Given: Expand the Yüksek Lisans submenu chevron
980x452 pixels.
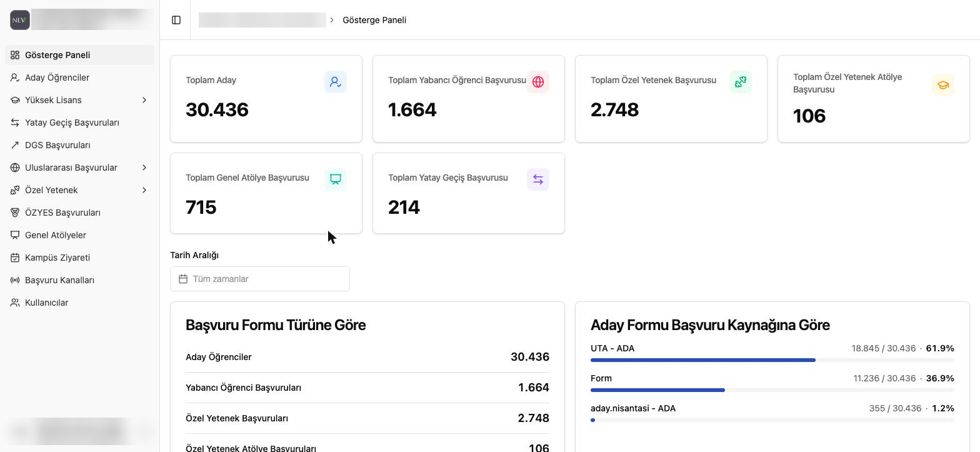Looking at the screenshot, I should [x=144, y=100].
